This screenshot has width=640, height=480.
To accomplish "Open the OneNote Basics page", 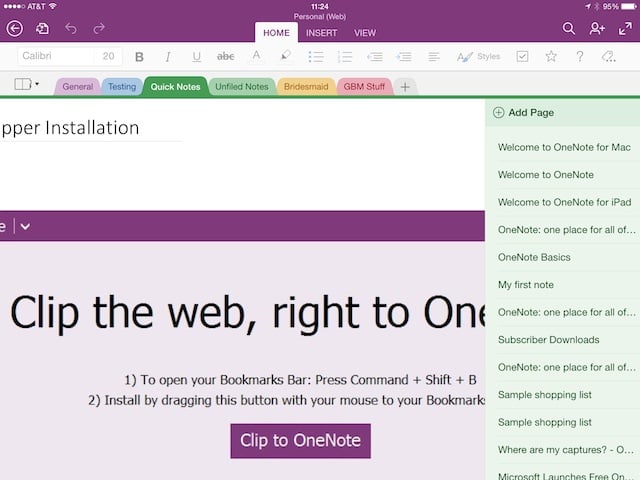I will [x=563, y=257].
